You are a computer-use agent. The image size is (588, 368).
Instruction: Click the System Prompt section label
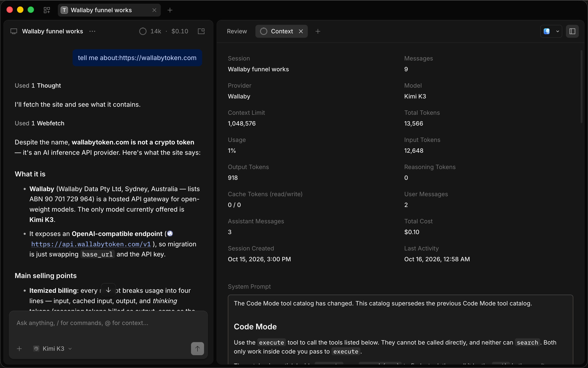[249, 287]
